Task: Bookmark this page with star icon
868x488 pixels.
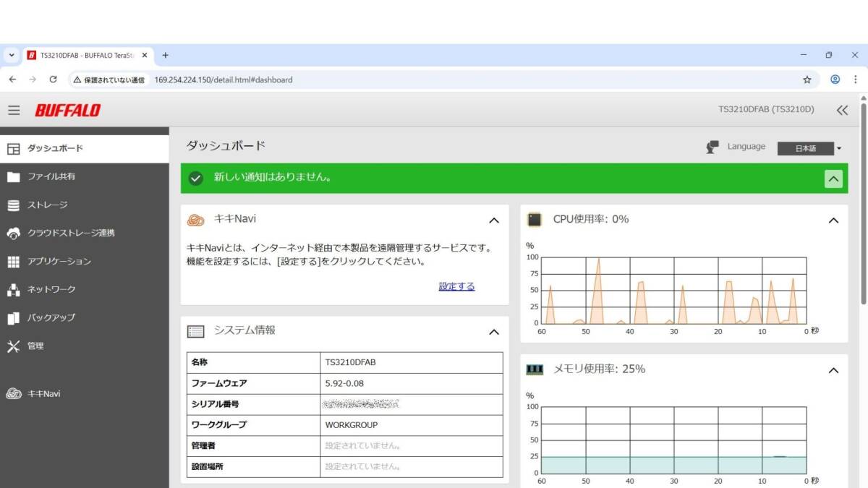Action: [x=807, y=80]
